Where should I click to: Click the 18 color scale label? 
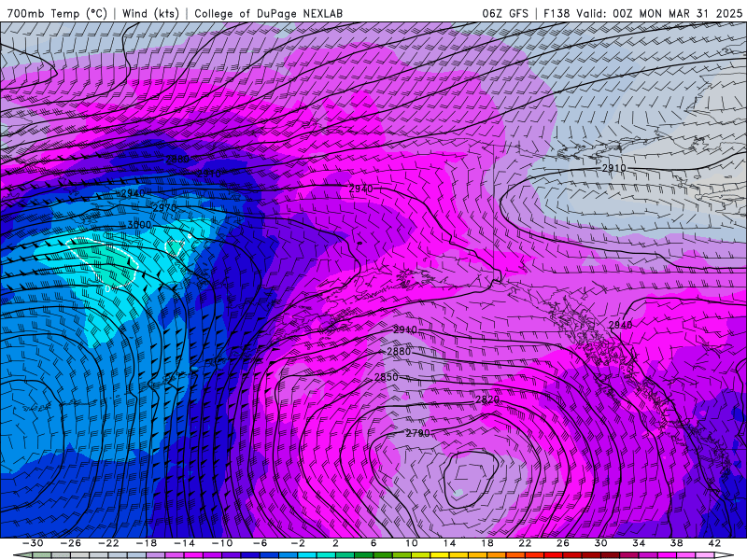coord(486,543)
